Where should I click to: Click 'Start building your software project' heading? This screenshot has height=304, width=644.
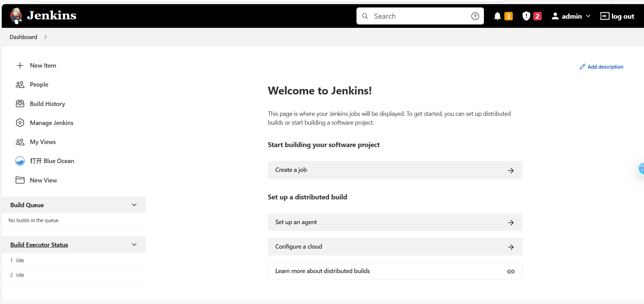click(x=324, y=145)
